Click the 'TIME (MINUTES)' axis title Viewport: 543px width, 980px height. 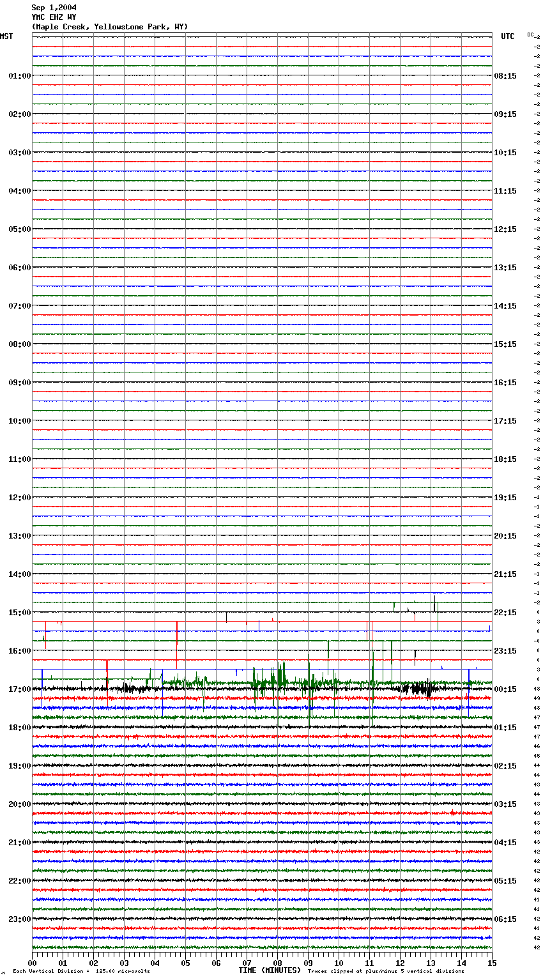(270, 970)
